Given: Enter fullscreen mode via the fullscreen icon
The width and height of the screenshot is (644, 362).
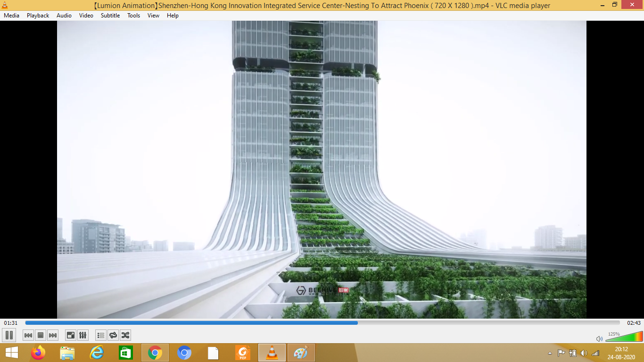Looking at the screenshot, I should [70, 335].
